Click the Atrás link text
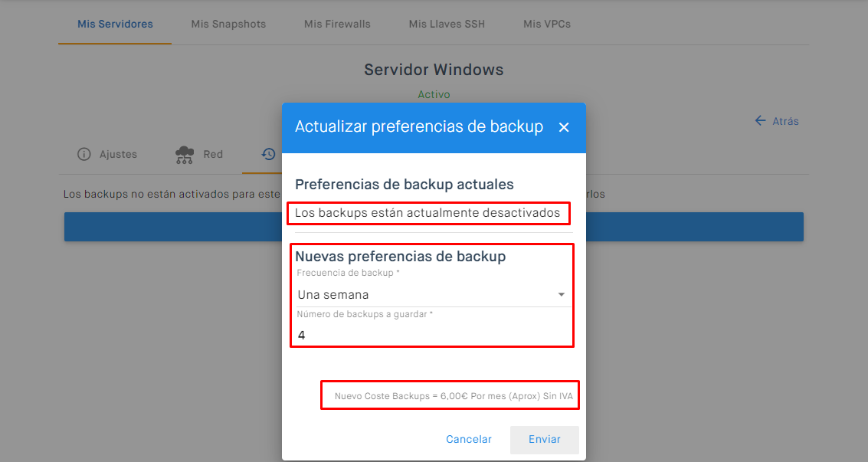Image resolution: width=868 pixels, height=462 pixels. pos(785,121)
